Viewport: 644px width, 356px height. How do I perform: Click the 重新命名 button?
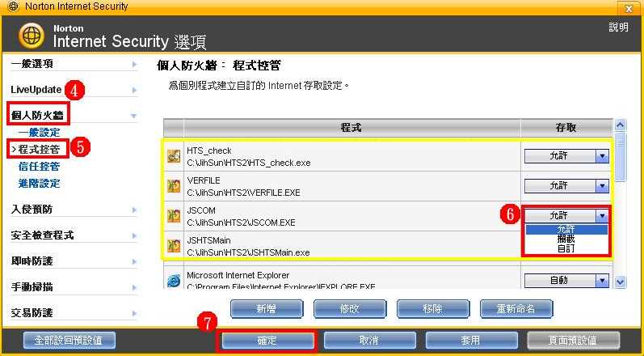(x=516, y=309)
